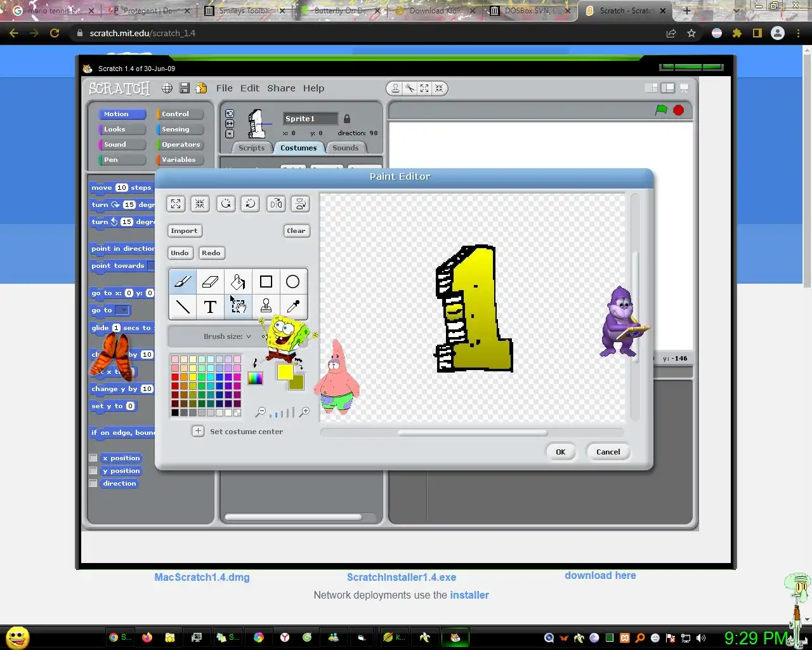Image resolution: width=812 pixels, height=650 pixels.
Task: Select the Eraser tool
Action: (210, 281)
